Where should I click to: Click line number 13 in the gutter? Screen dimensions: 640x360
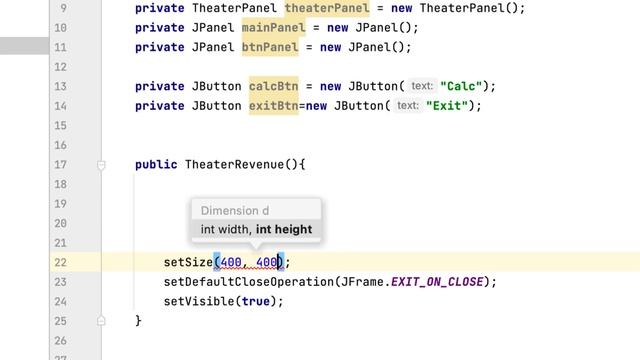point(60,87)
